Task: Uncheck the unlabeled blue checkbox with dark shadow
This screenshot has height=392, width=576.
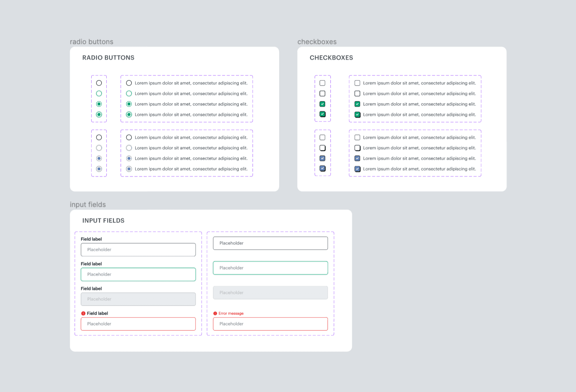Action: (322, 169)
